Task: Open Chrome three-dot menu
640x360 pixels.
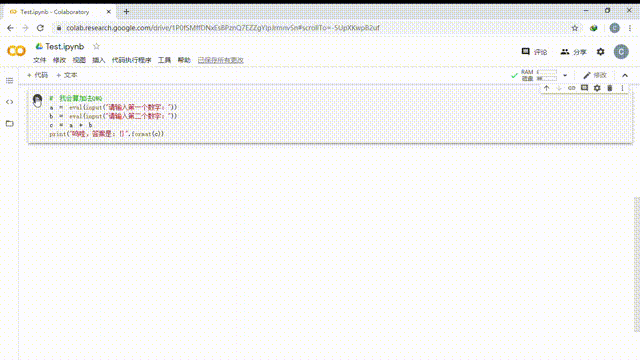Action: pyautogui.click(x=630, y=28)
